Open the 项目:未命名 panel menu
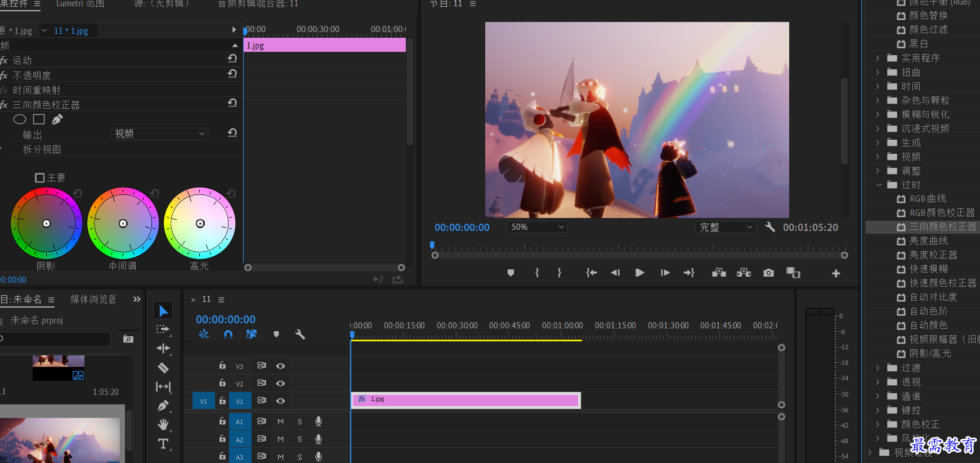 point(51,300)
